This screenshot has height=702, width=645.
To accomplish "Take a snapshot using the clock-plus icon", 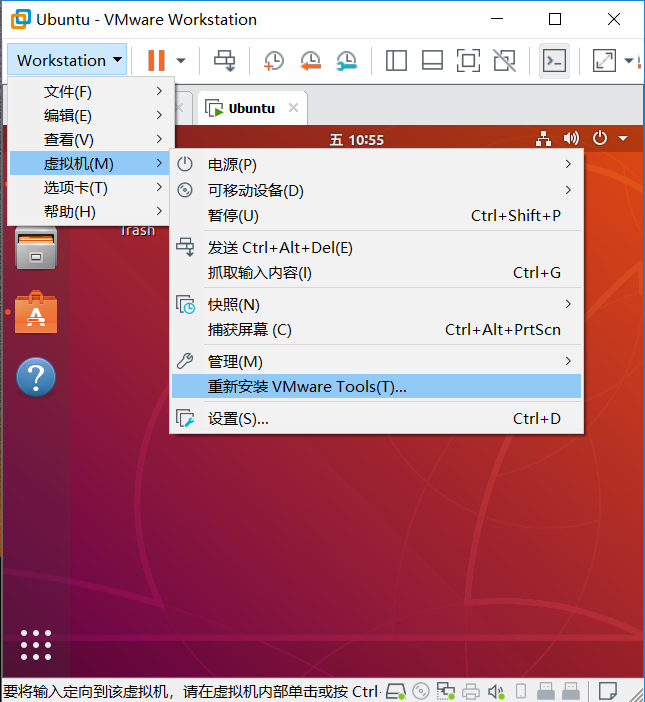I will click(x=273, y=61).
